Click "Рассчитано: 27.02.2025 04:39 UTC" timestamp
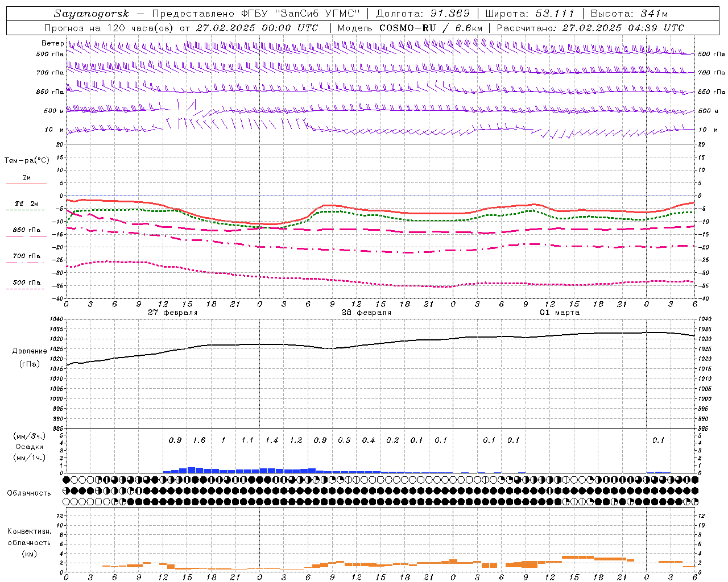The height and width of the screenshot is (582, 728). tap(590, 28)
